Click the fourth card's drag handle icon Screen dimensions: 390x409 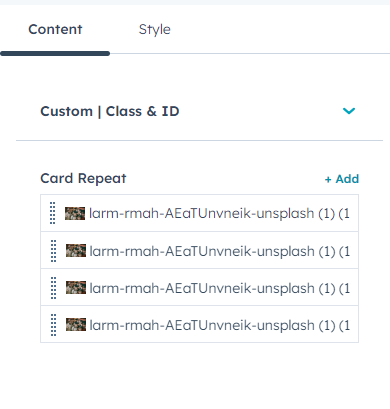[x=53, y=325]
